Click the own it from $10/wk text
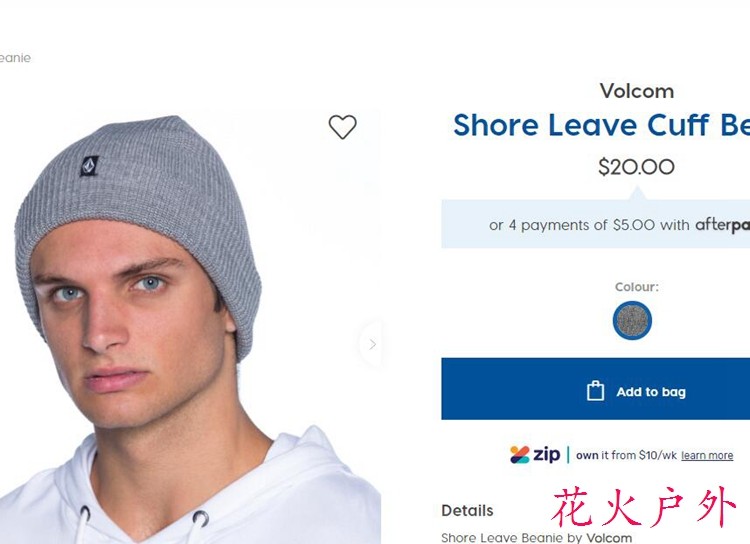Screen dimensions: 750x544 [x=626, y=455]
